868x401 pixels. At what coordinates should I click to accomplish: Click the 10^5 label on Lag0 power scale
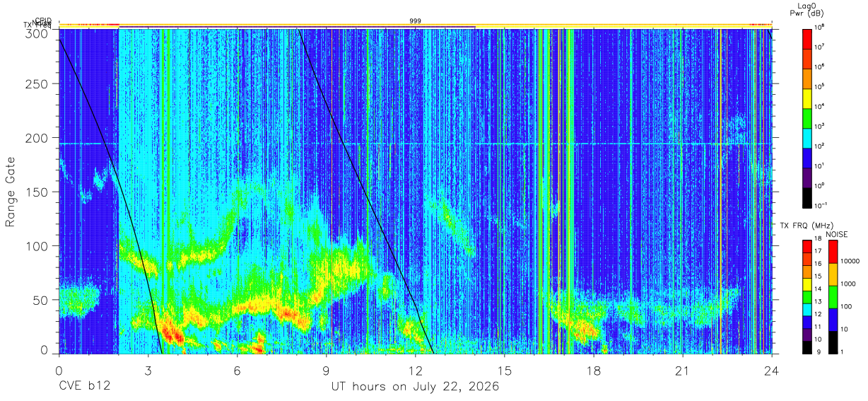pos(819,86)
